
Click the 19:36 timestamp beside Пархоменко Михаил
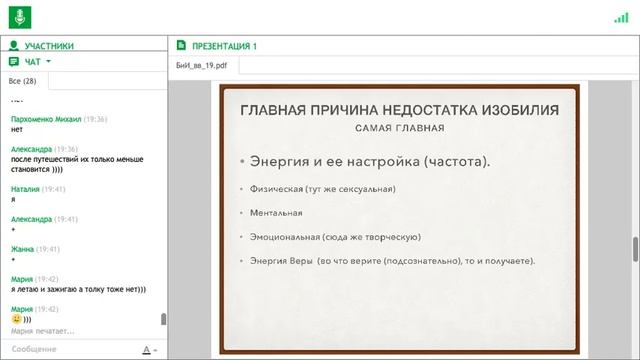[x=95, y=119]
